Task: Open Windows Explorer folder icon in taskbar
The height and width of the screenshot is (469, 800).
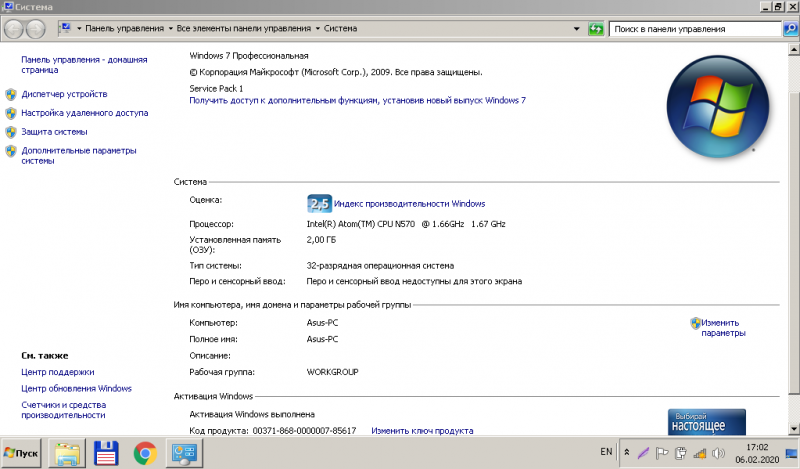Action: pos(67,453)
